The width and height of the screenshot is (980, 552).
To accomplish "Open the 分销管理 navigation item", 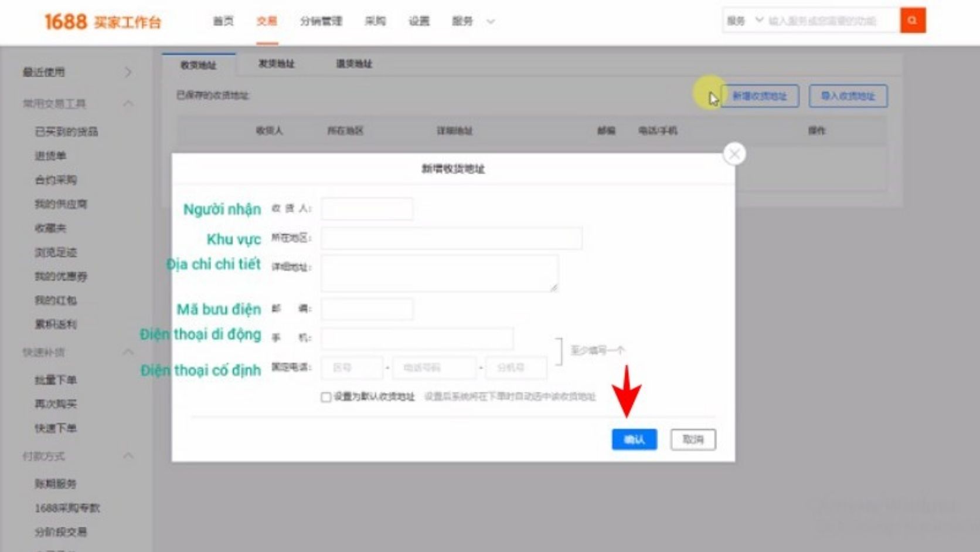I will [x=321, y=21].
